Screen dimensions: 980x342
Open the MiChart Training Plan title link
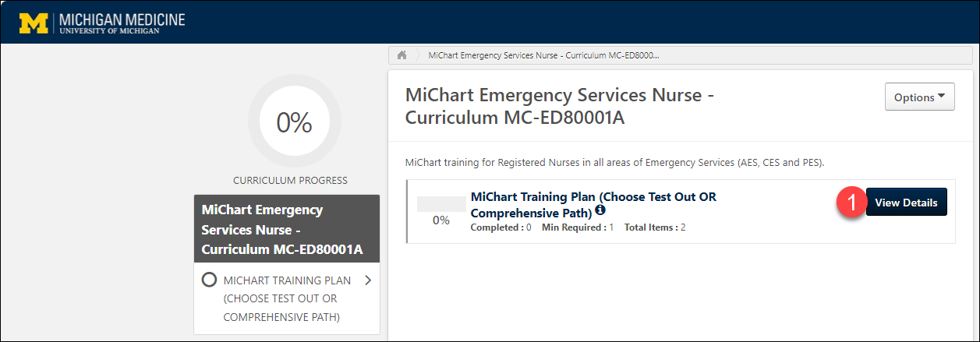(x=593, y=204)
